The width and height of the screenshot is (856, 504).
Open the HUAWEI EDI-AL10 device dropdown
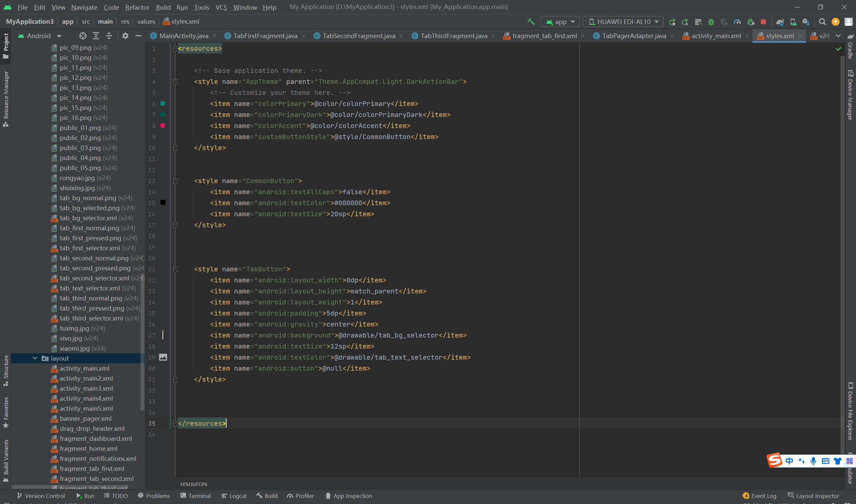pos(623,22)
